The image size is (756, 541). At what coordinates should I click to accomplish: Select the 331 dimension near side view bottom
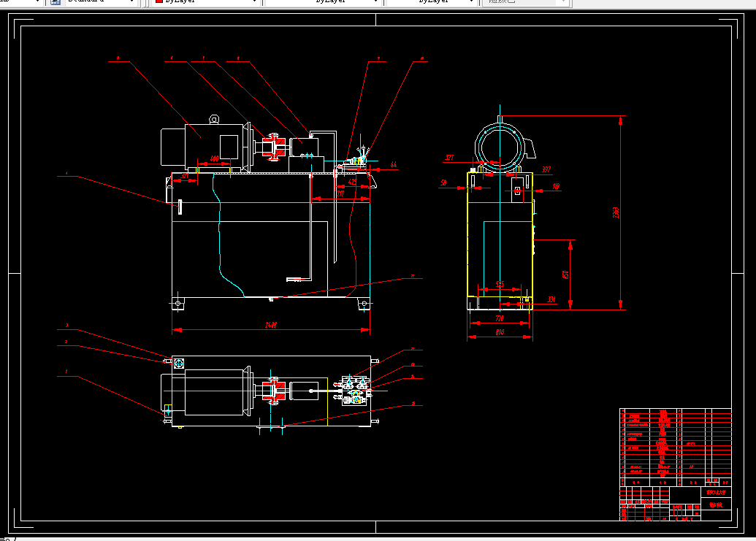tap(551, 299)
